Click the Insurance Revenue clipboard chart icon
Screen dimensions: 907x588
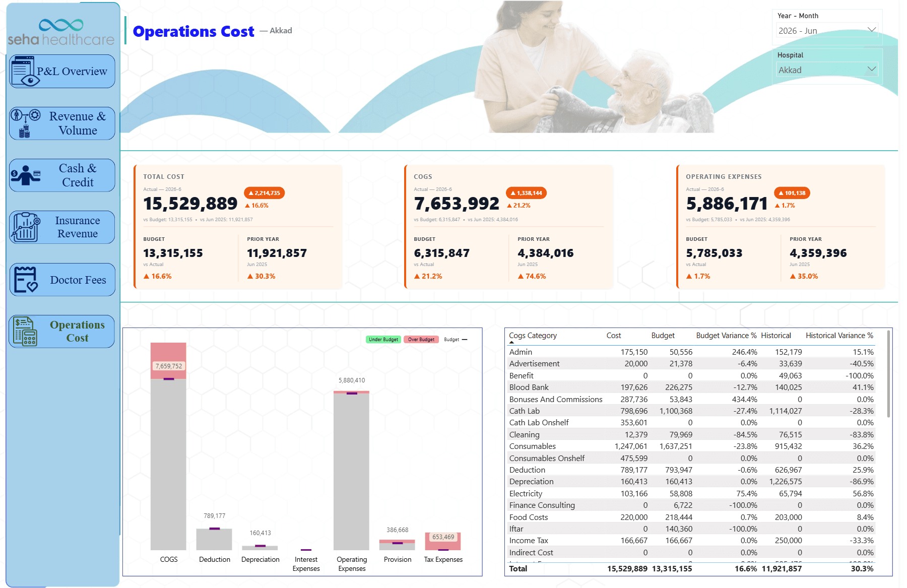click(x=26, y=227)
